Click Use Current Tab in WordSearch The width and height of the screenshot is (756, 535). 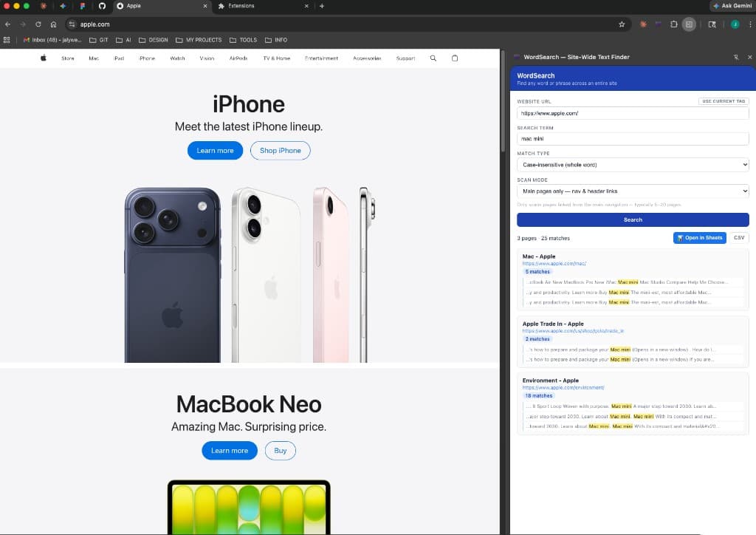(x=724, y=101)
